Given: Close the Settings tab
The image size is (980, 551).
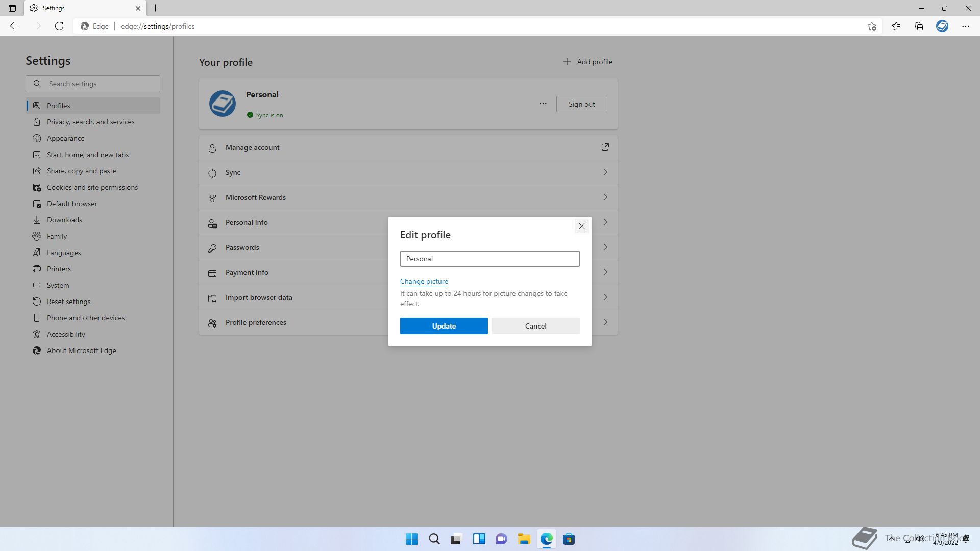Looking at the screenshot, I should pos(138,8).
